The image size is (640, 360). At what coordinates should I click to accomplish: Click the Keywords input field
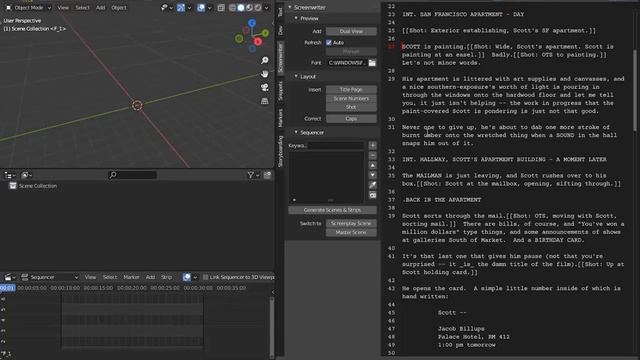pyautogui.click(x=336, y=146)
